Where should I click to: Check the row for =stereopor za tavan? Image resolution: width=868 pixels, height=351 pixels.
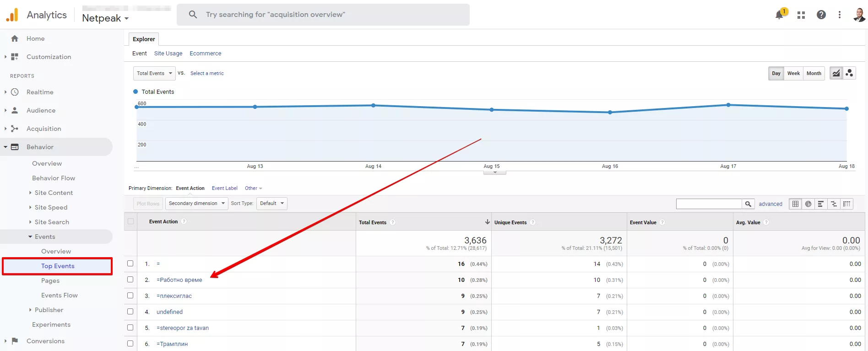tap(130, 328)
